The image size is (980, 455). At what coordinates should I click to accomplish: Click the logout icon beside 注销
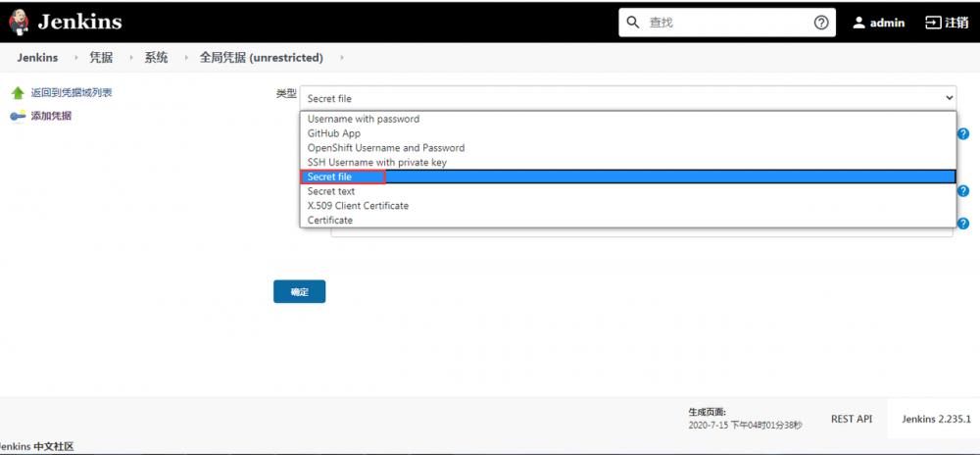[931, 23]
